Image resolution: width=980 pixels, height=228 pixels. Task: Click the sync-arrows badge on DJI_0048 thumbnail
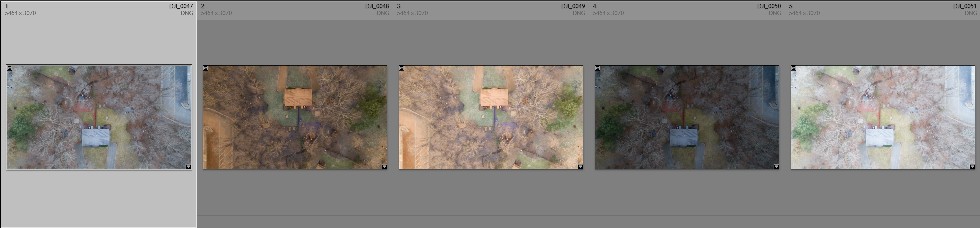pos(205,68)
